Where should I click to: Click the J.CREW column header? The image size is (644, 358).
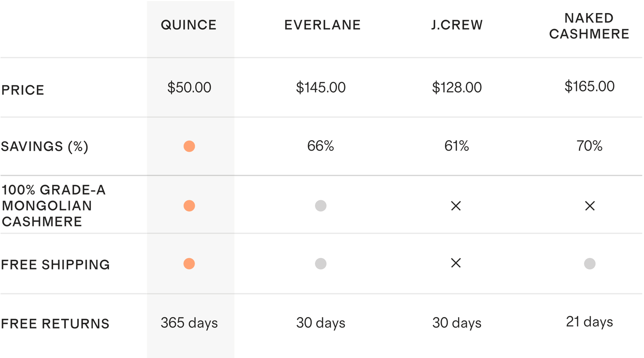click(457, 25)
